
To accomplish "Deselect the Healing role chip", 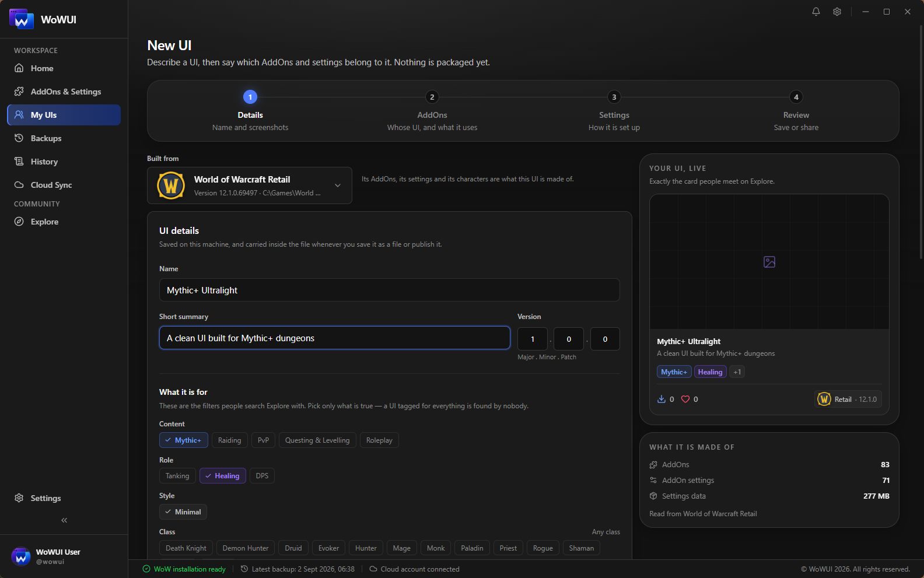I will pos(222,476).
